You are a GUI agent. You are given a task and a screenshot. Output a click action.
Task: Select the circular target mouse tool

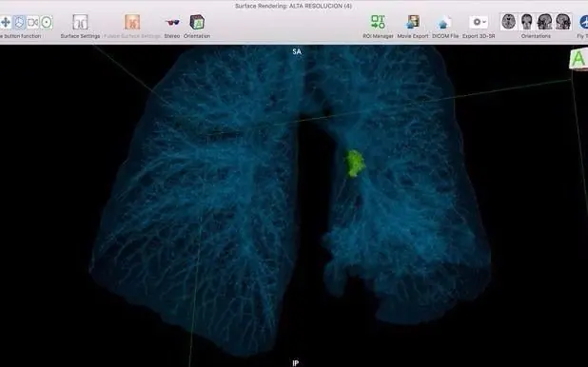(x=47, y=23)
